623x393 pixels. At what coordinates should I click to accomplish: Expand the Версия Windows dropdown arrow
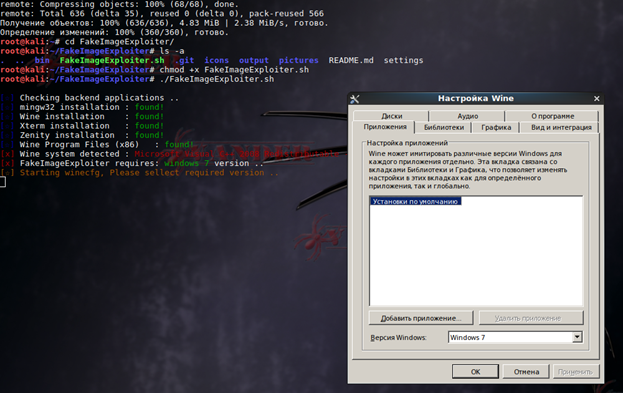tap(577, 337)
